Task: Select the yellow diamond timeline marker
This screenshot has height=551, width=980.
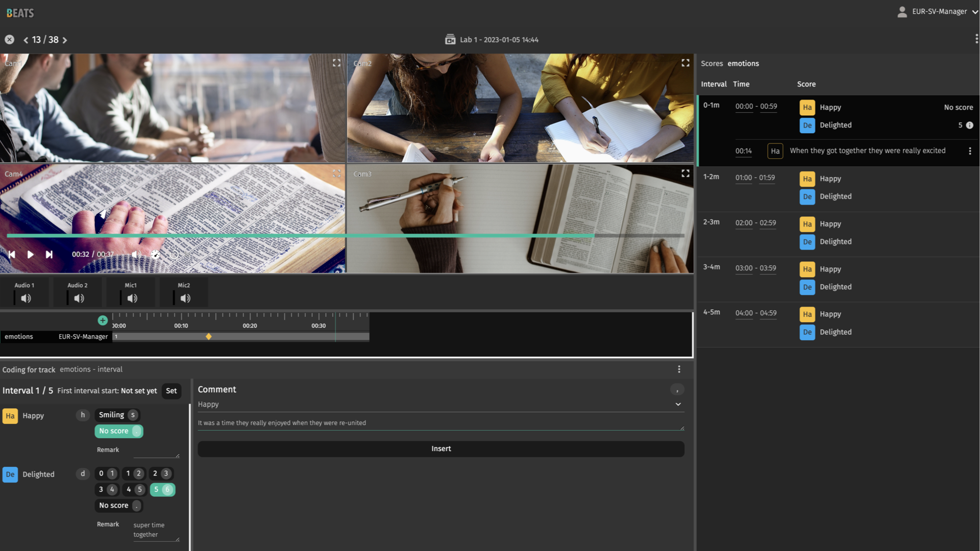Action: (x=208, y=337)
